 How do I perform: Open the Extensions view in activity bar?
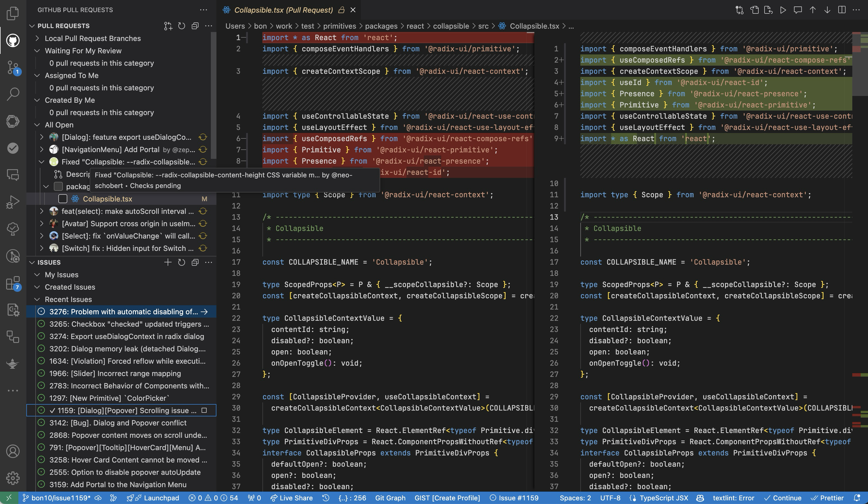pos(13,283)
